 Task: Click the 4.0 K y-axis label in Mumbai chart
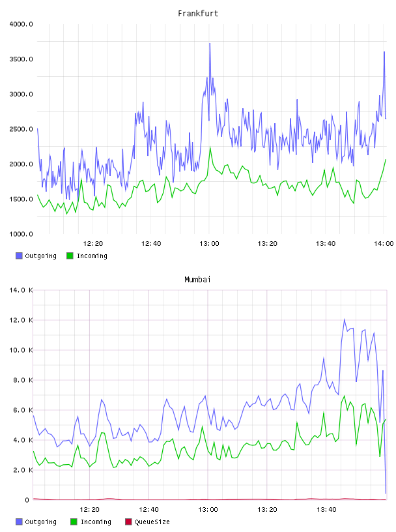23,439
